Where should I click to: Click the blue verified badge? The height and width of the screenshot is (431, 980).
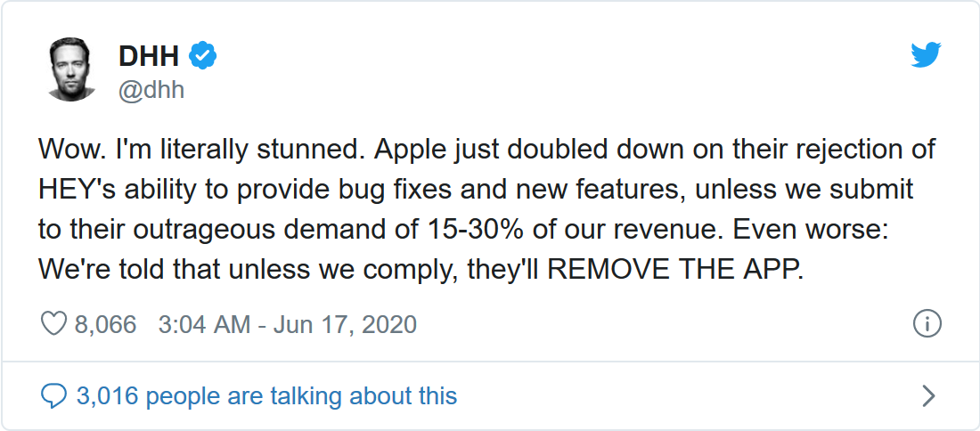pos(203,56)
